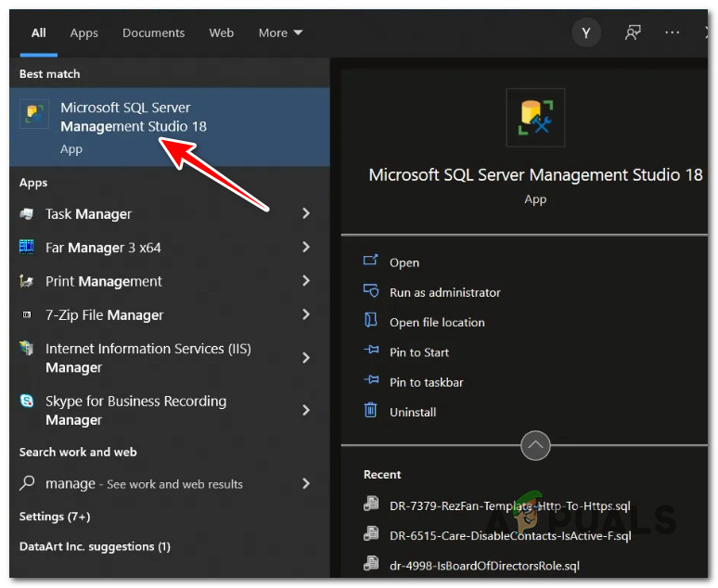This screenshot has height=588, width=718.
Task: Open the More filter dropdown
Action: click(280, 33)
